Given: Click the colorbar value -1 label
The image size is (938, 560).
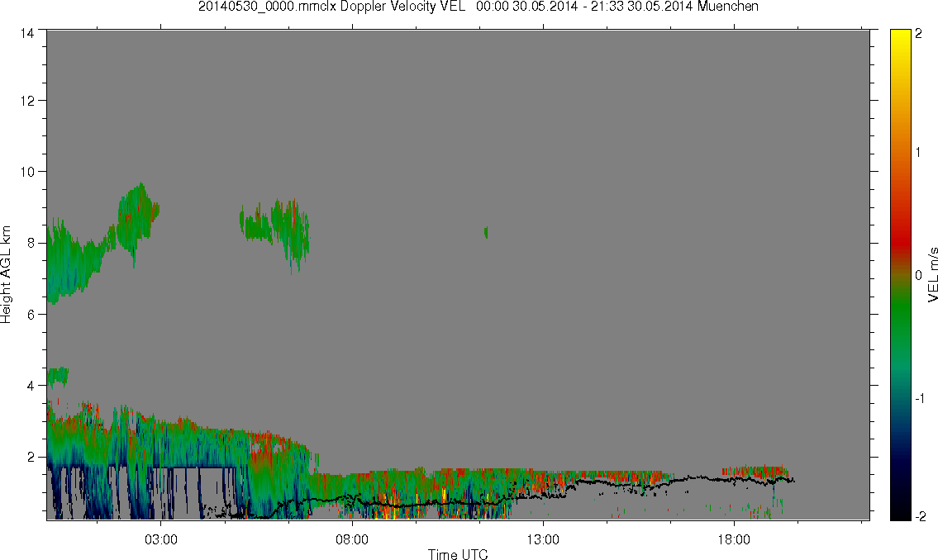Looking at the screenshot, I should click(920, 399).
